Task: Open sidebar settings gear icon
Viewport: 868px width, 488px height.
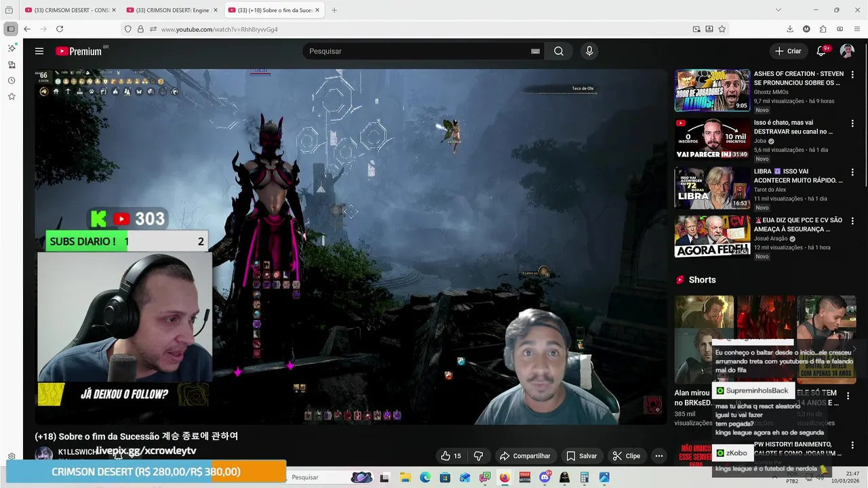Action: 12,456
